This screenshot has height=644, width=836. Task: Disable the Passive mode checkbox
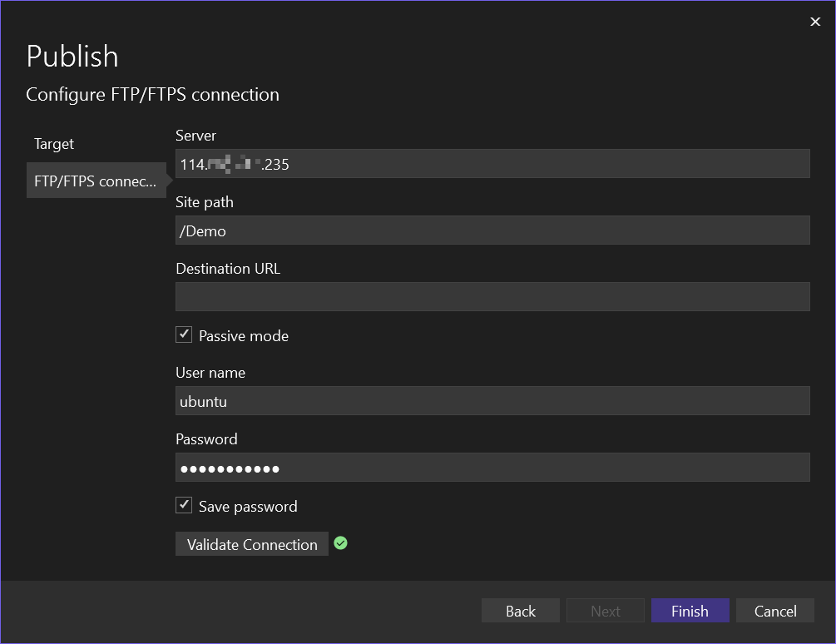[x=184, y=334]
